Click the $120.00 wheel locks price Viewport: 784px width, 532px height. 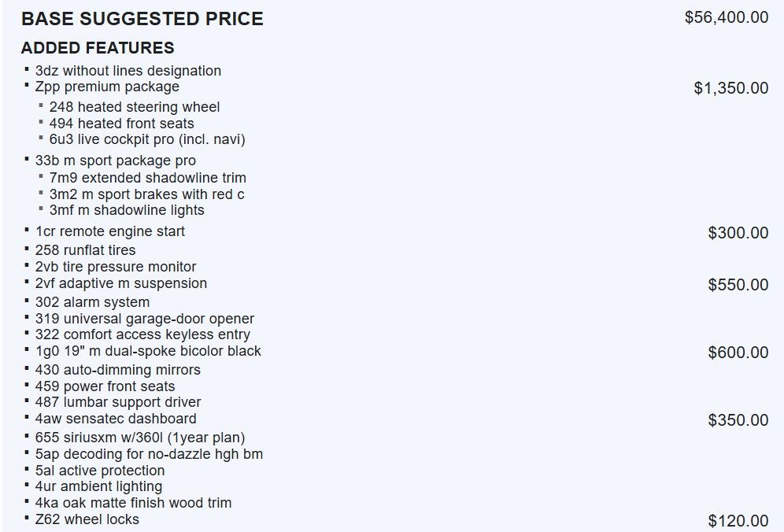(738, 521)
